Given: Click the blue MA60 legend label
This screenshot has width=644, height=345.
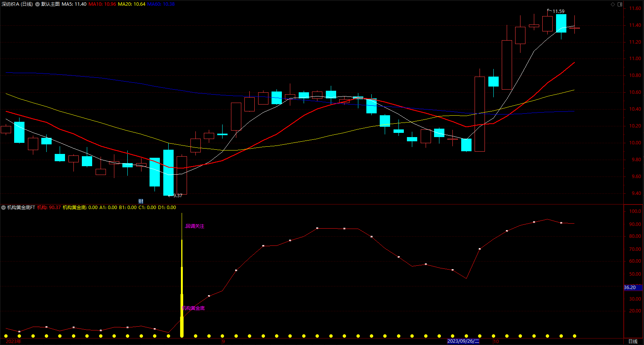Looking at the screenshot, I should (161, 4).
